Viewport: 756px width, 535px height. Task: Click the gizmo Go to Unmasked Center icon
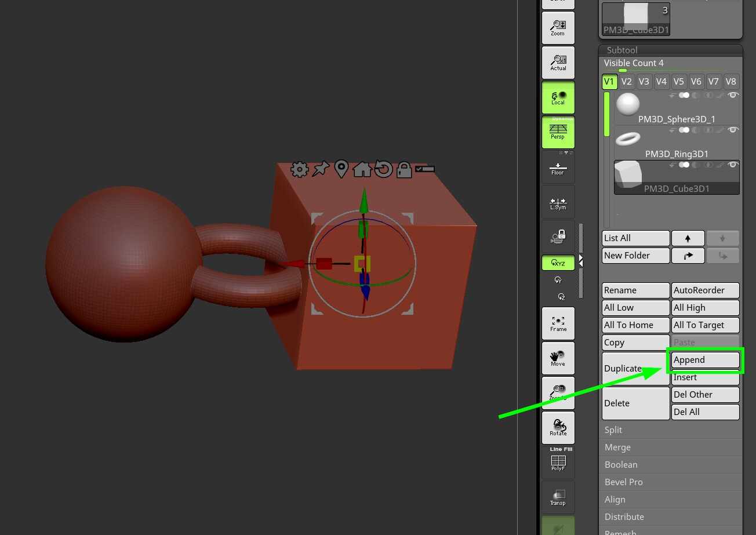341,169
